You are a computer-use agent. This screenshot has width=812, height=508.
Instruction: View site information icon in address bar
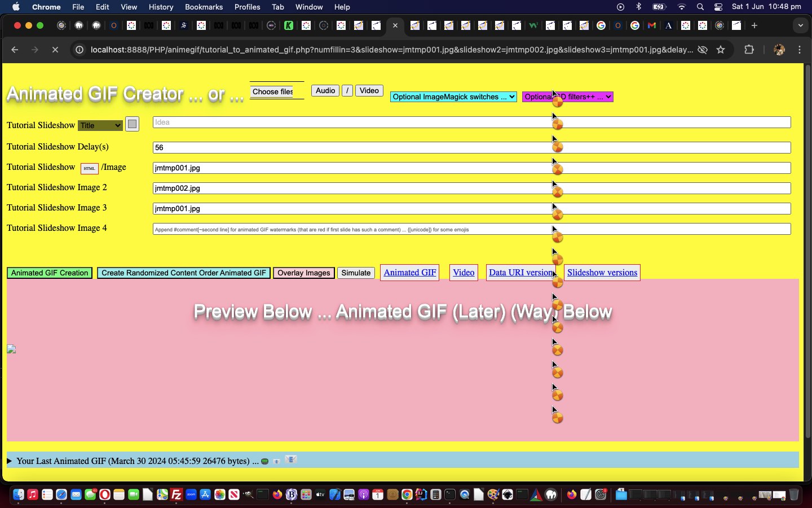[80, 50]
